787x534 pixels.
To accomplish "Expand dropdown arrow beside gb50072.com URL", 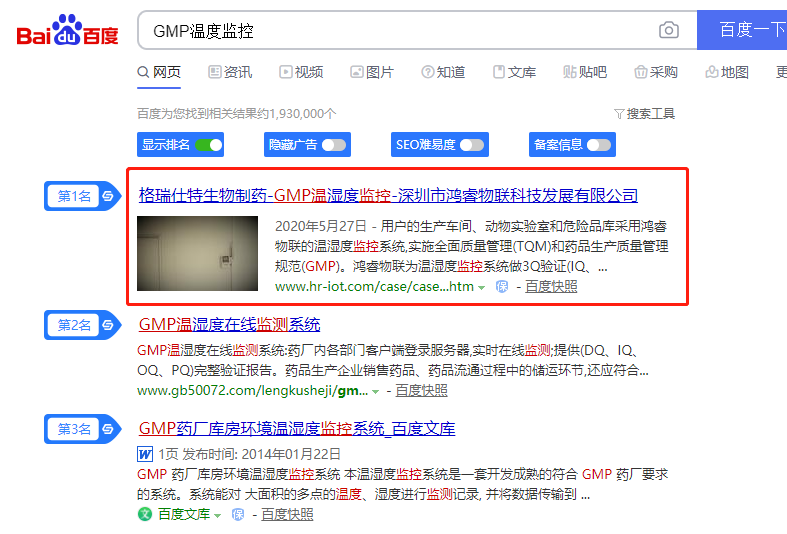I will [x=375, y=391].
